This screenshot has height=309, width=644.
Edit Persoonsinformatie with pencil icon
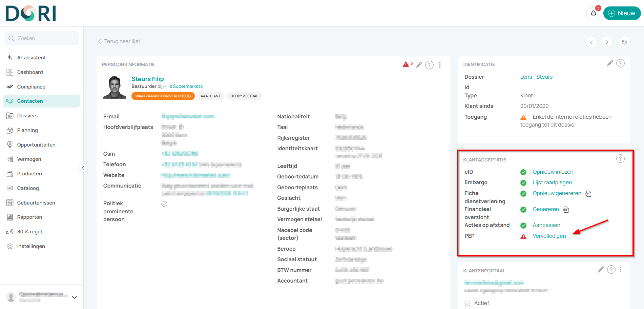pos(419,65)
